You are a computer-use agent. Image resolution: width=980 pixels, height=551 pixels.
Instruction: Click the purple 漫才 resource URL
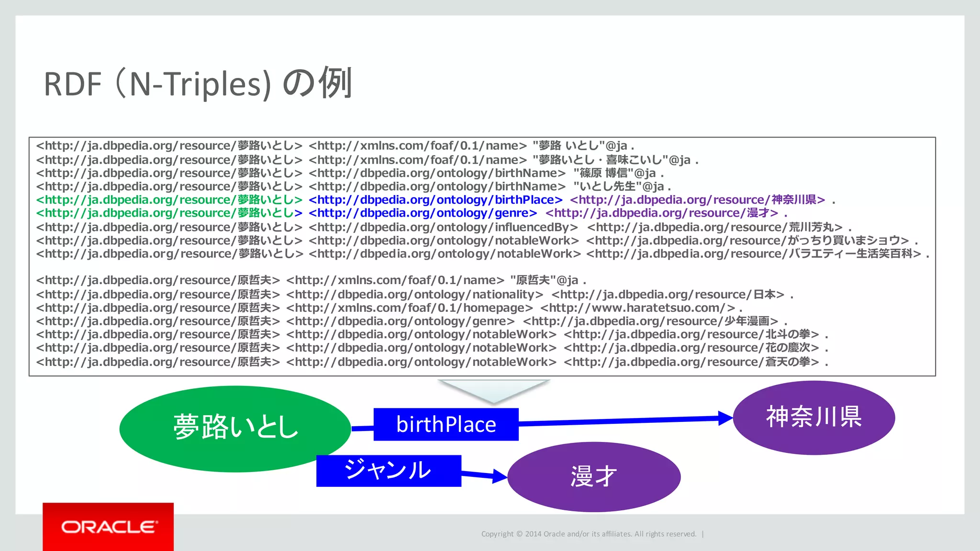[661, 213]
